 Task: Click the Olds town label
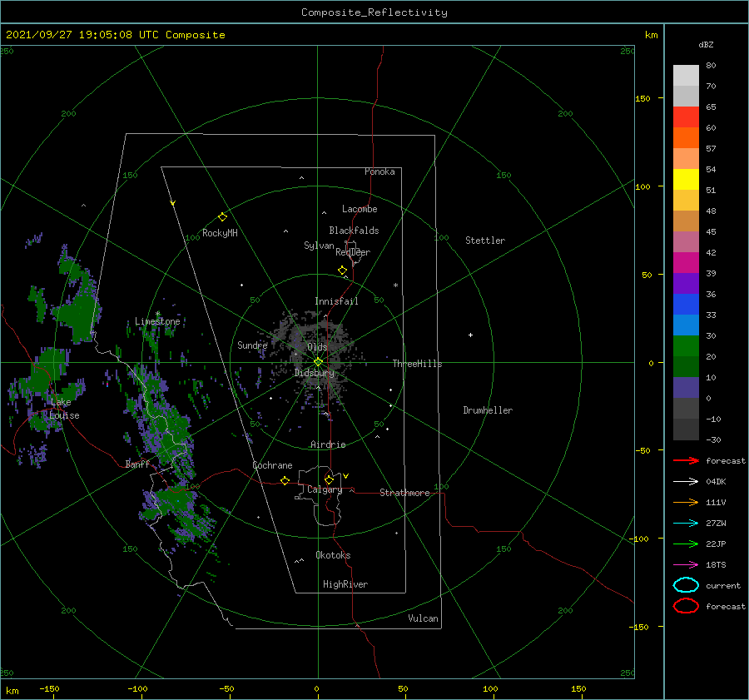[x=317, y=347]
